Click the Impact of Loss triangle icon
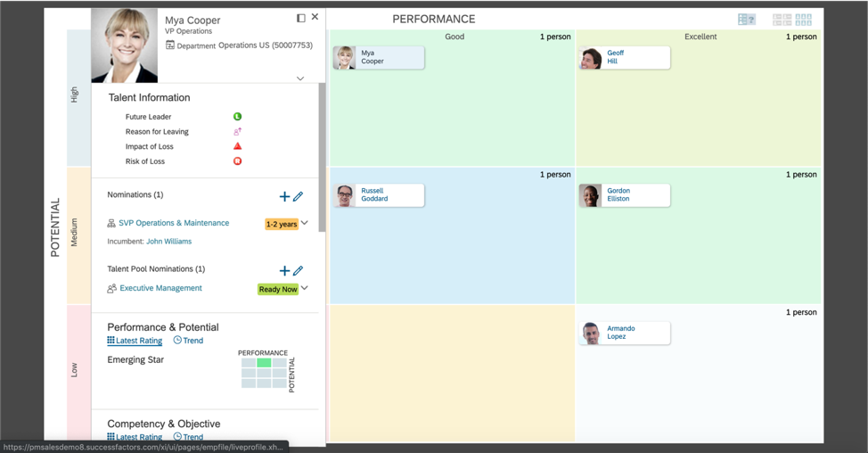868x453 pixels. (237, 146)
